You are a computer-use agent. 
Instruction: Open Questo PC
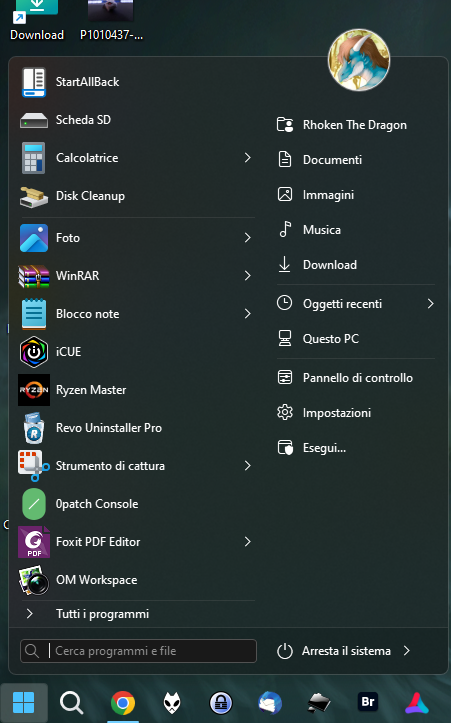click(x=355, y=339)
